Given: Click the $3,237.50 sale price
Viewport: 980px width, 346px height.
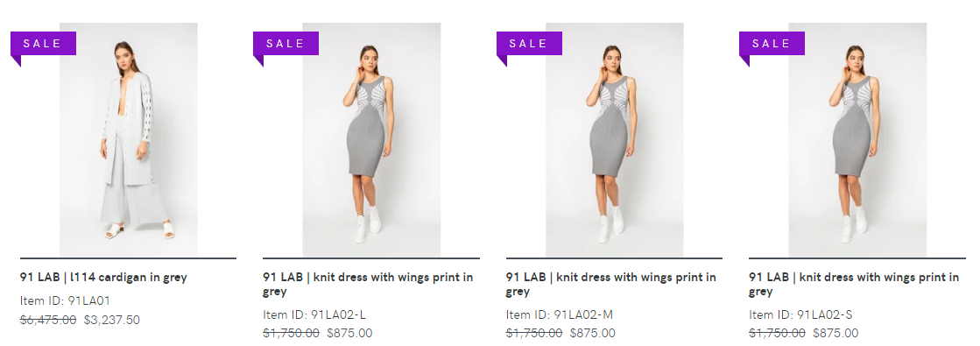Looking at the screenshot, I should [112, 320].
